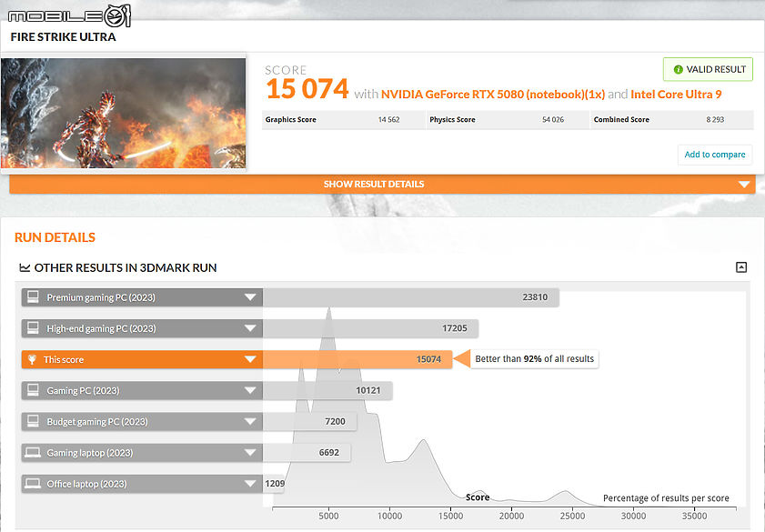Click the main score 15 074
Screen dimensions: 765x532
click(x=307, y=89)
